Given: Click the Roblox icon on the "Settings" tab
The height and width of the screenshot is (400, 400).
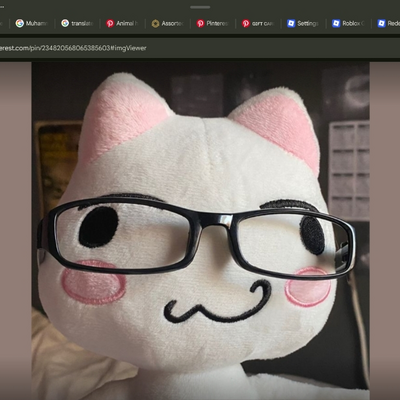Looking at the screenshot, I should point(291,23).
